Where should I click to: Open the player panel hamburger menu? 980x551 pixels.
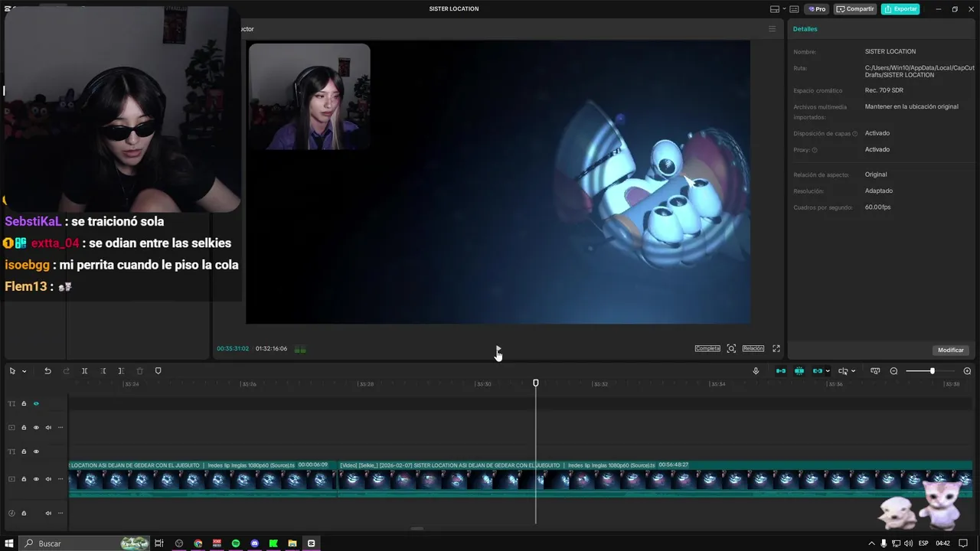pyautogui.click(x=772, y=29)
